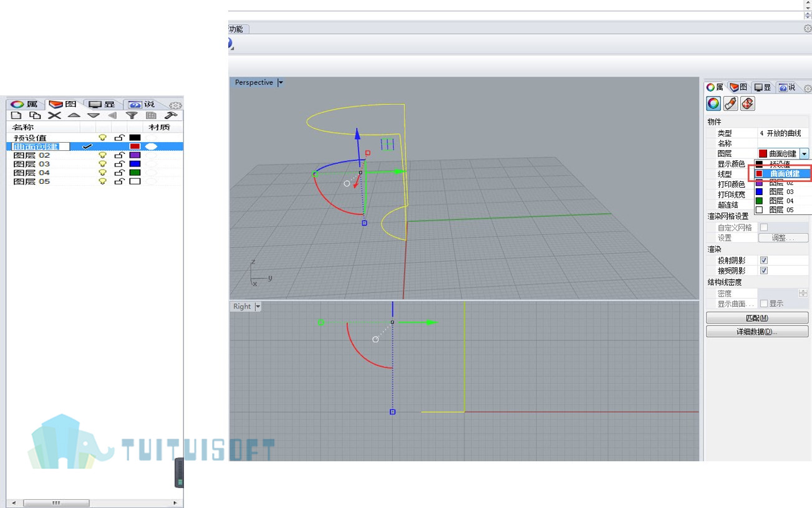Click the left-triangle move-to-parent icon
The image size is (812, 508).
[112, 115]
